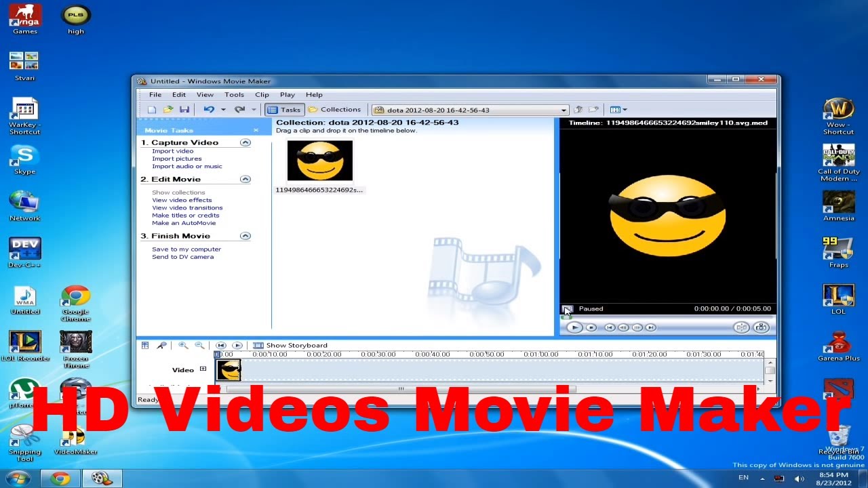Create a new project via toolbar icon
868x488 pixels.
152,110
